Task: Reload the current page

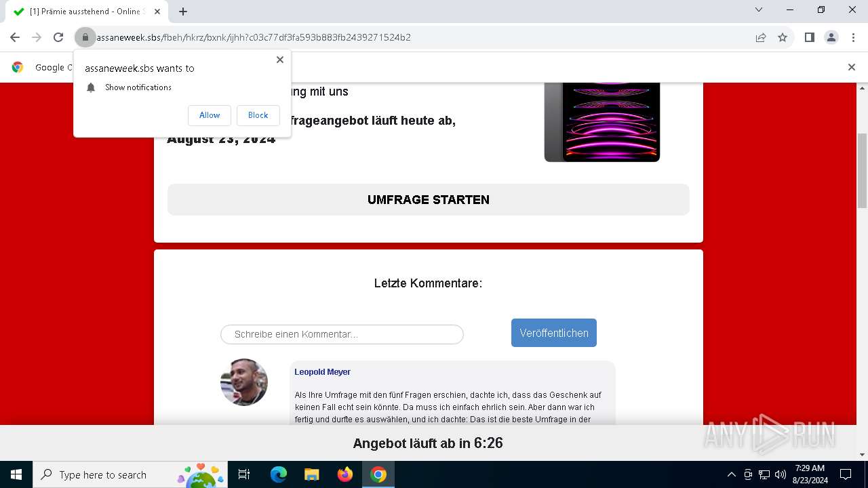Action: point(58,37)
